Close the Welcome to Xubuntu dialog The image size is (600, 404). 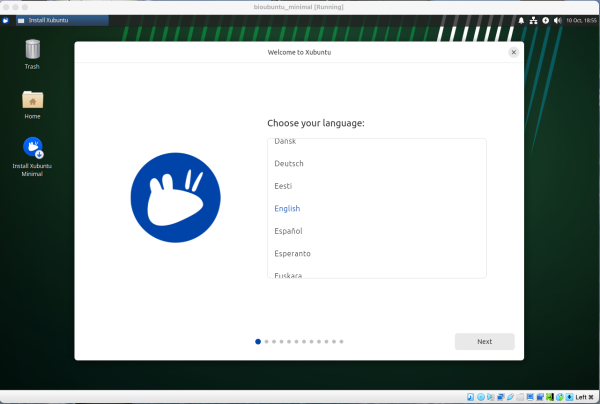click(x=514, y=51)
